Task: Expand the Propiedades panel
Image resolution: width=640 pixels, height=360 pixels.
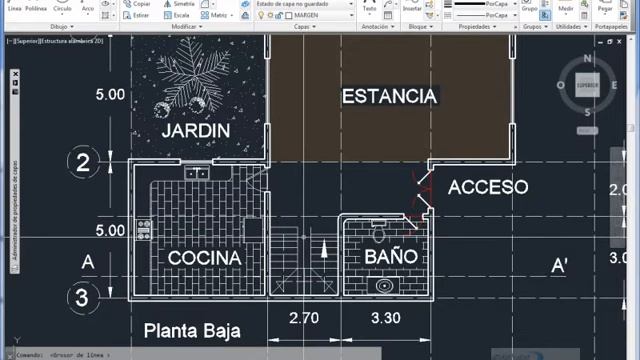Action: click(x=478, y=27)
